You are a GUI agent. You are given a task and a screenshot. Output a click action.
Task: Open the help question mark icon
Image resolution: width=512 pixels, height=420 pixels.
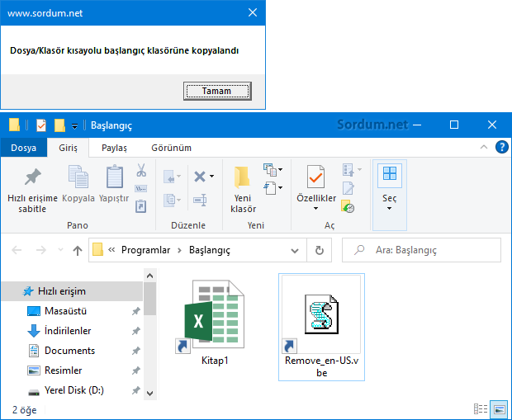pos(501,147)
